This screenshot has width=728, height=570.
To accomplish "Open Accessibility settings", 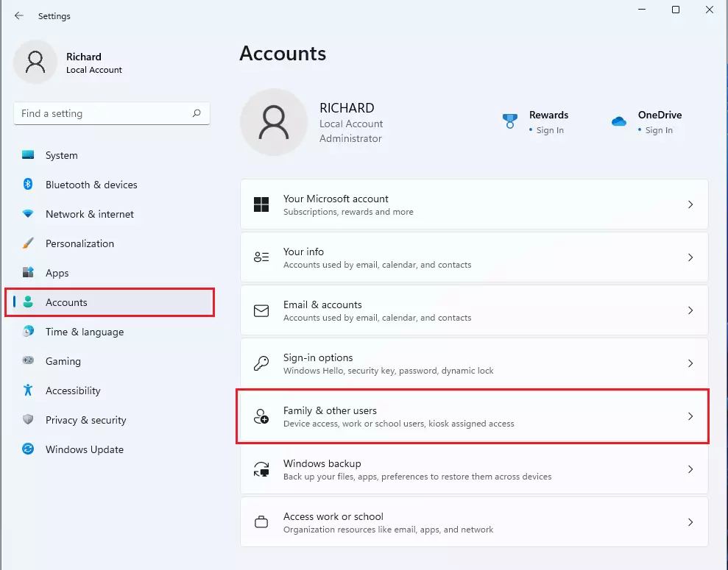I will pyautogui.click(x=110, y=390).
